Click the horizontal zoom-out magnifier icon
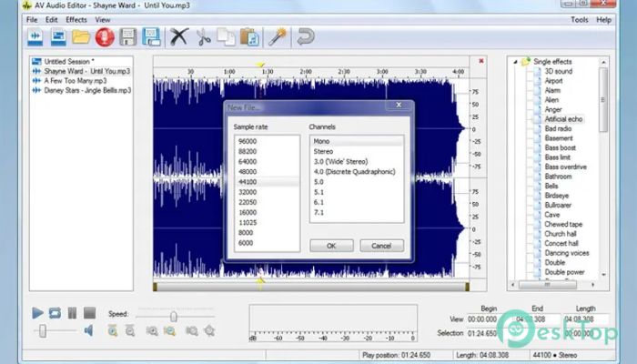 [x=169, y=330]
